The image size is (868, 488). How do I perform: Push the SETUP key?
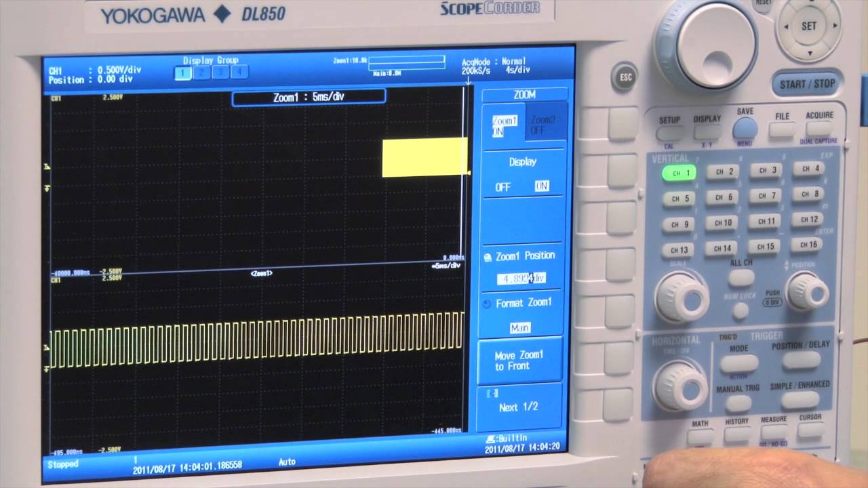tap(670, 133)
